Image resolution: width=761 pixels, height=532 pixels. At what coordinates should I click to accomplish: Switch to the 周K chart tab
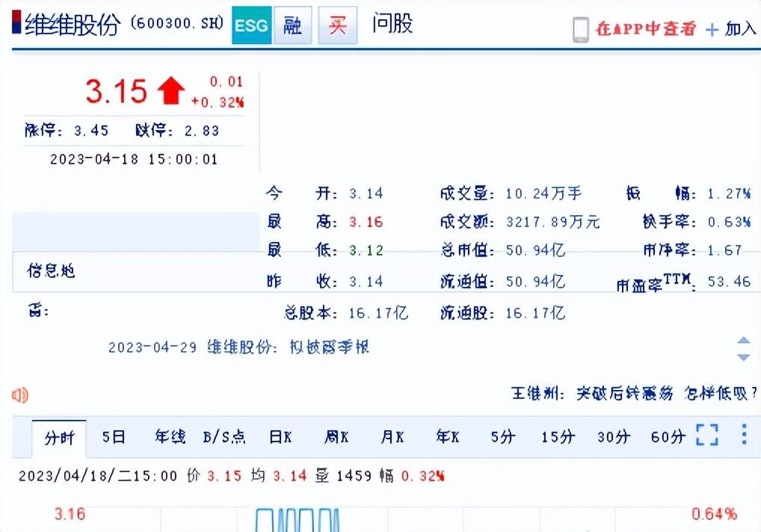pos(337,437)
